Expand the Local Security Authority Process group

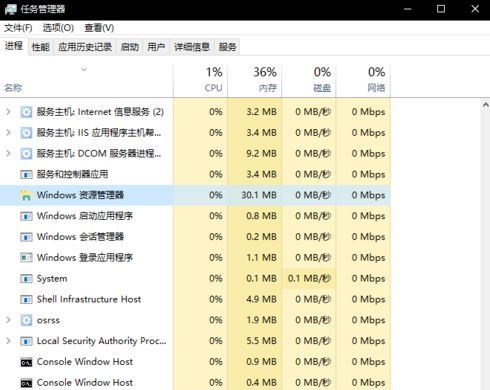[x=9, y=341]
